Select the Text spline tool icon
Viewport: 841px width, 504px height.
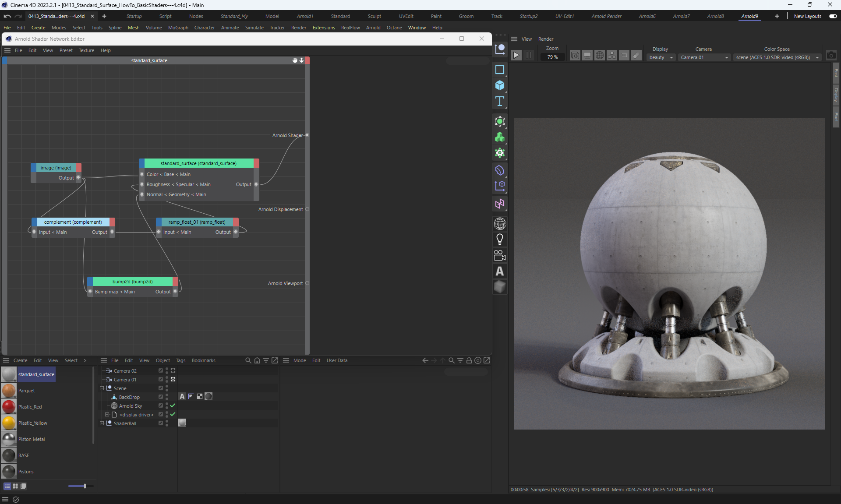(x=500, y=102)
